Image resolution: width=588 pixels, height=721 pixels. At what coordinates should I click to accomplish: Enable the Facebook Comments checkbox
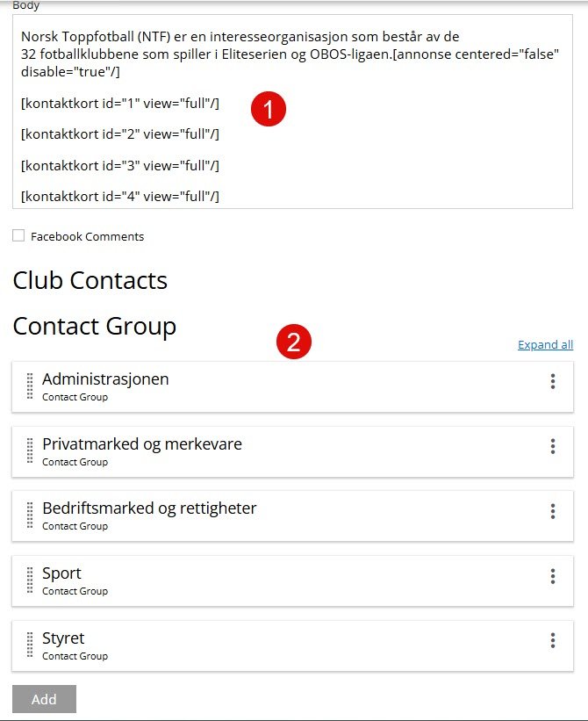point(18,235)
